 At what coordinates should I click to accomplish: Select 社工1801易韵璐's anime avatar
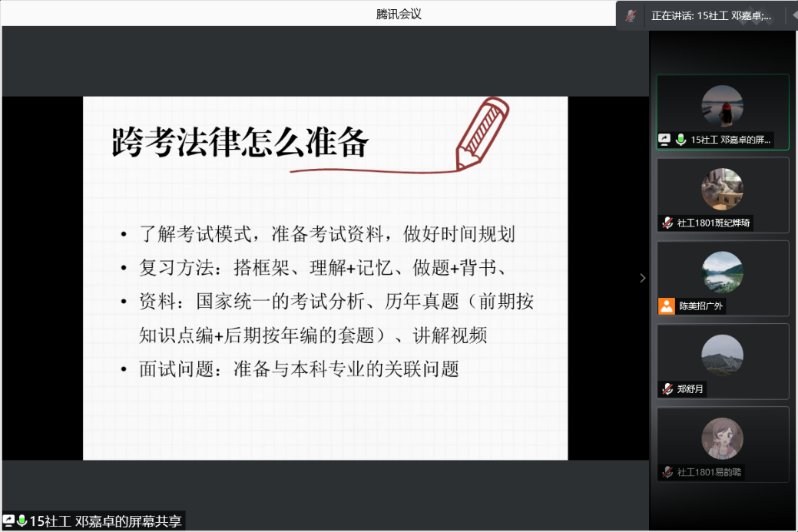point(722,438)
